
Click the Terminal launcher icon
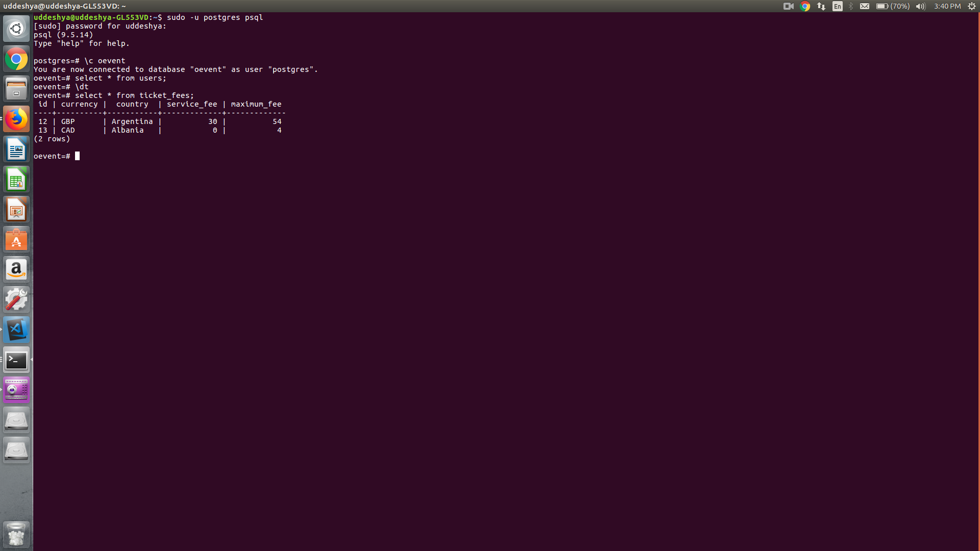click(16, 360)
